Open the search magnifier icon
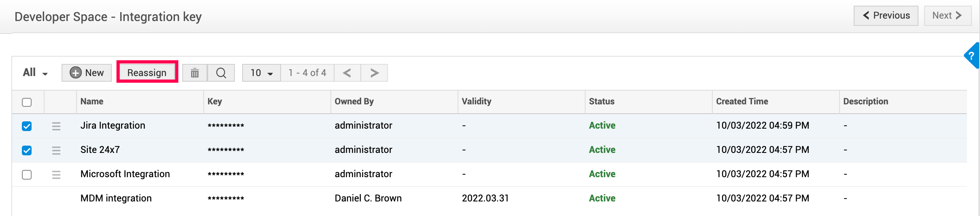The height and width of the screenshot is (216, 980). (x=221, y=73)
